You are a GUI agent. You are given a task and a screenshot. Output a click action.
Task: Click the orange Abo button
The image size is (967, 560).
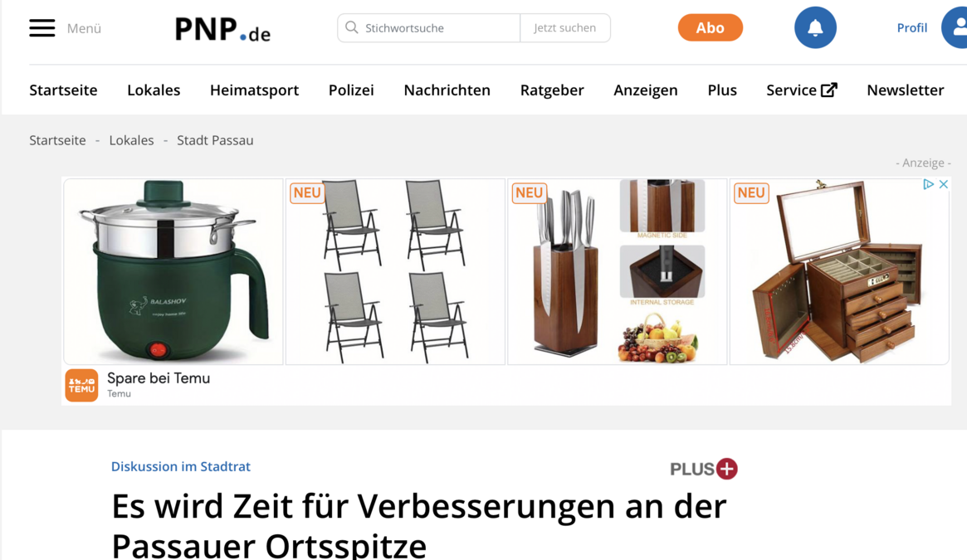click(711, 27)
